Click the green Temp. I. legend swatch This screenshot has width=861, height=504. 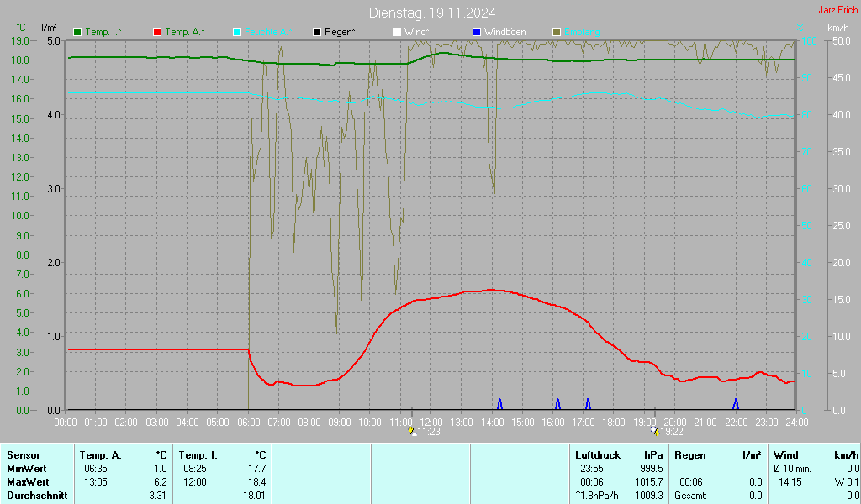[77, 33]
